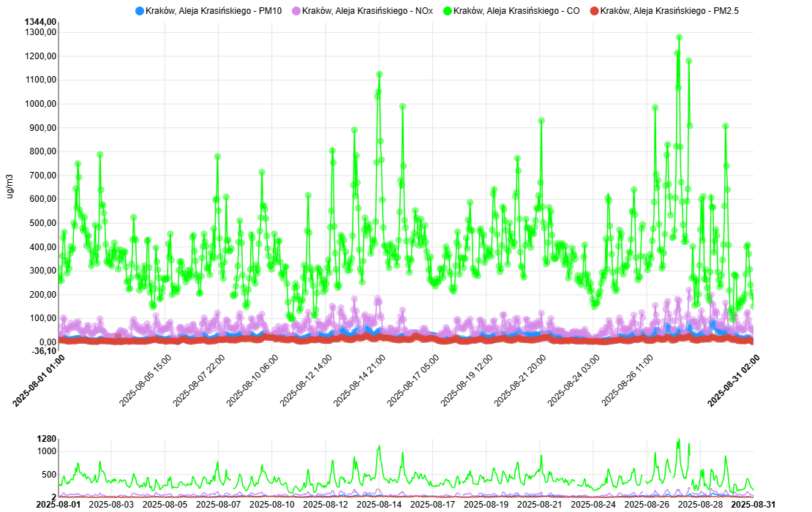Toggle the NOx legend entry

pyautogui.click(x=367, y=11)
